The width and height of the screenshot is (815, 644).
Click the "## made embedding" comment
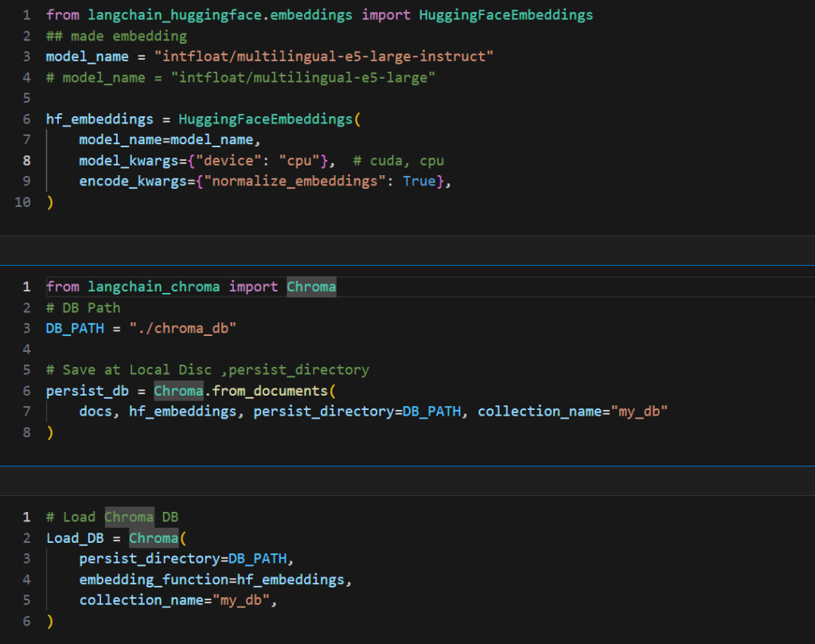click(x=116, y=36)
